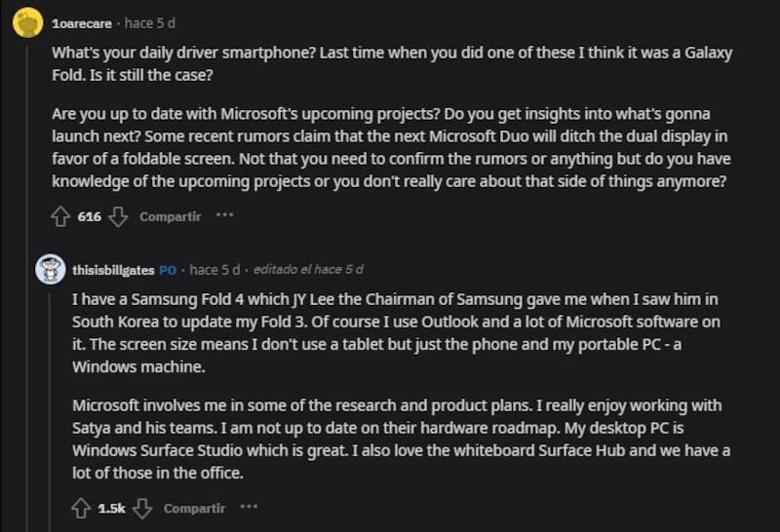
Task: Open the timestamp permalink of thisisbillgates' reply
Action: 214,270
